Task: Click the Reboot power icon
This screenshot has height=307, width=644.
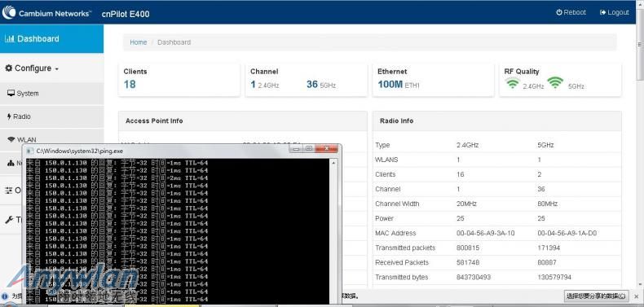Action: 559,12
